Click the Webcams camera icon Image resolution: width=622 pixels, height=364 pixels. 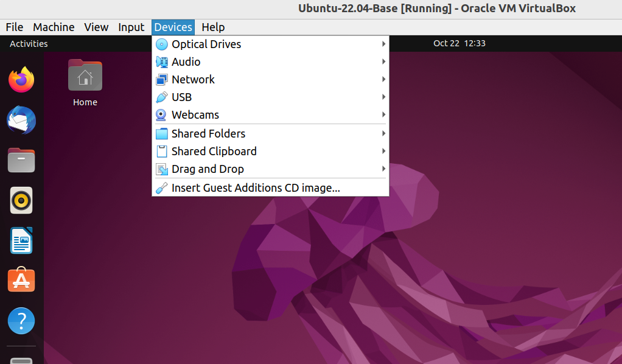click(x=161, y=114)
